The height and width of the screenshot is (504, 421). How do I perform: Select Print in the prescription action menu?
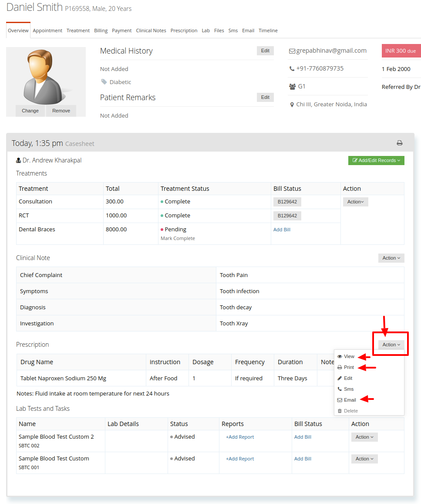pyautogui.click(x=346, y=367)
